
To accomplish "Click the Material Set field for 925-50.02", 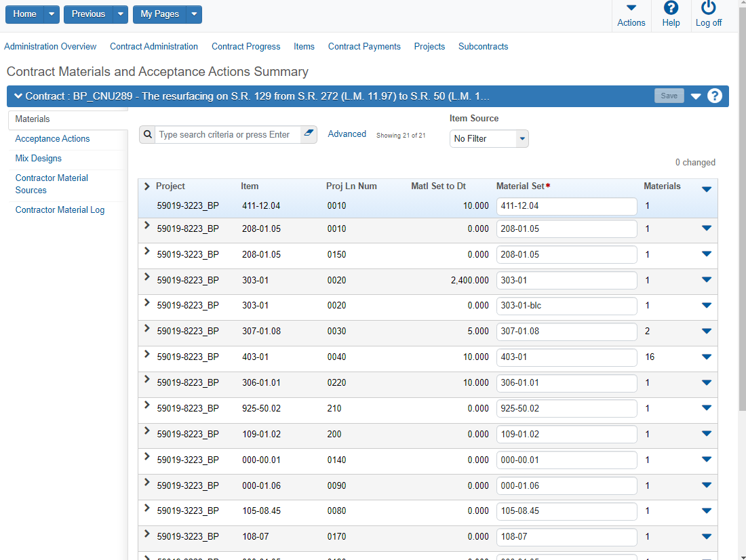I will click(566, 409).
